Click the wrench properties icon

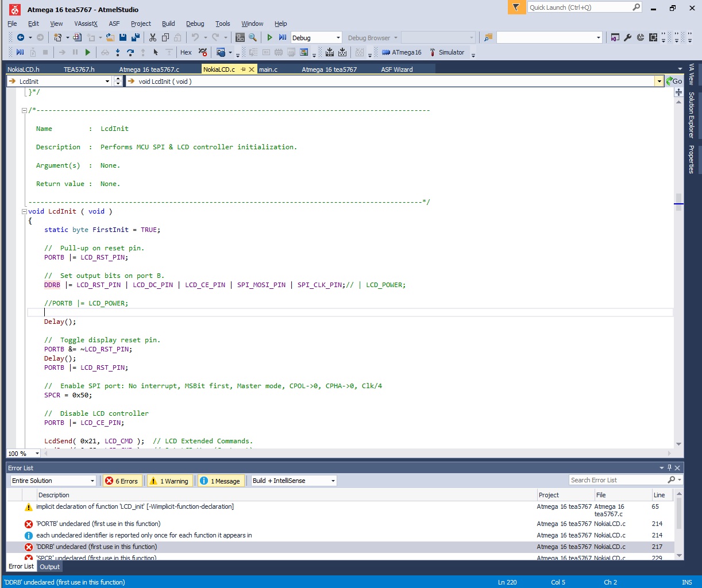tap(628, 37)
